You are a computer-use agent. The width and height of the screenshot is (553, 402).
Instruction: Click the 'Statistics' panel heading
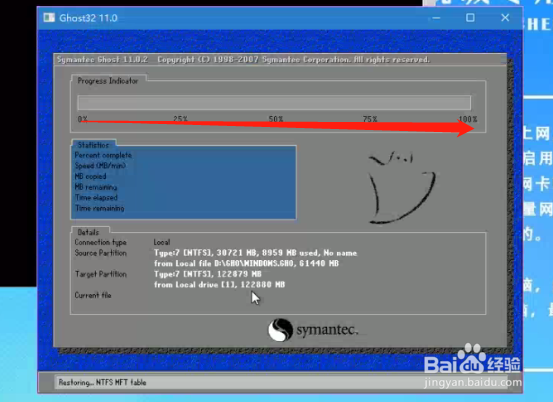point(93,145)
